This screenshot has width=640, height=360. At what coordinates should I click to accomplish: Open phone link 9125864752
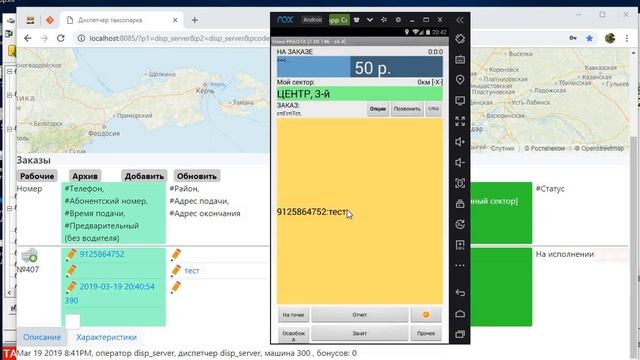point(102,254)
